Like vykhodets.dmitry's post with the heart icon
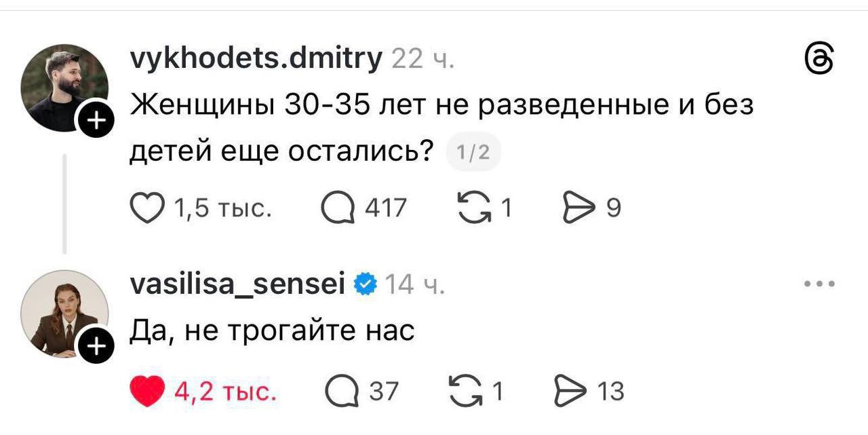The height and width of the screenshot is (435, 868). click(x=149, y=208)
